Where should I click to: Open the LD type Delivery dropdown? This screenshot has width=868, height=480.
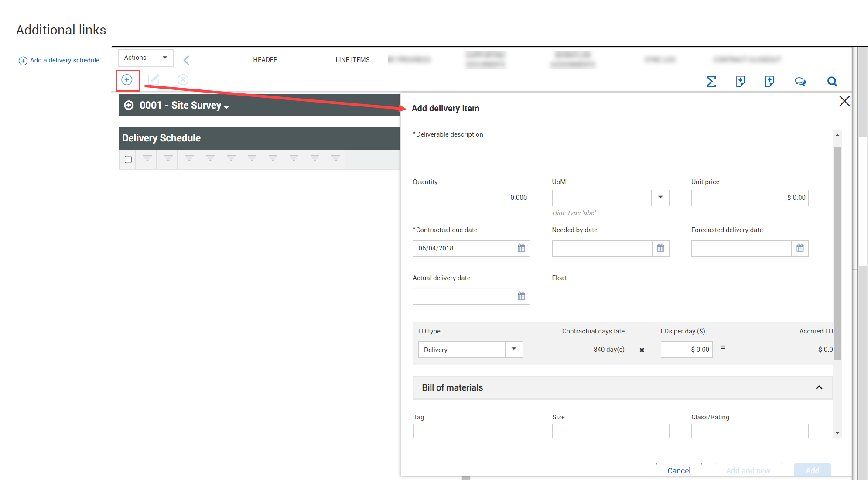click(x=513, y=349)
